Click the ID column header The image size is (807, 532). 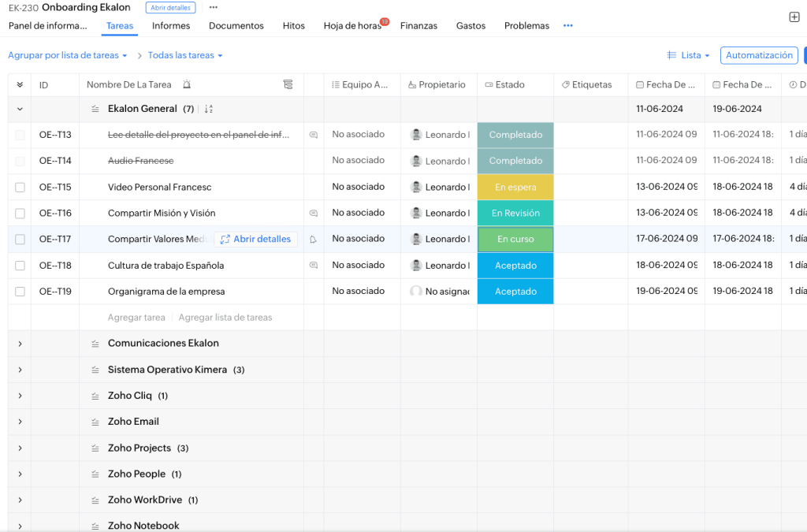[x=44, y=85]
